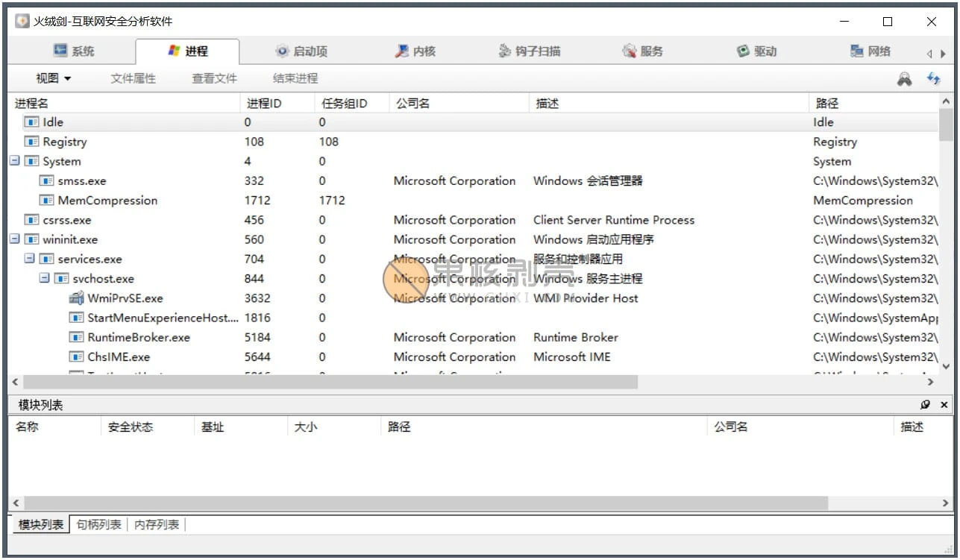Click the System process icon
The width and height of the screenshot is (960, 560).
[31, 161]
